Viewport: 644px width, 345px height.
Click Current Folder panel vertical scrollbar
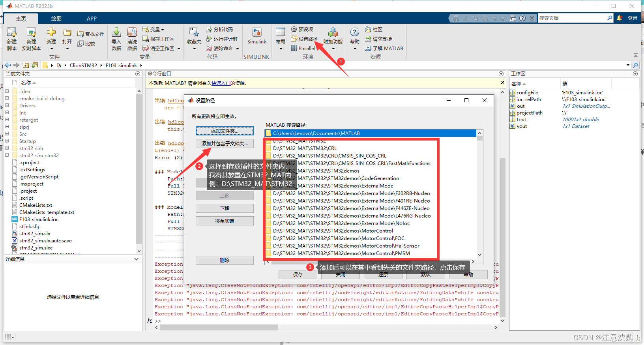(139, 170)
